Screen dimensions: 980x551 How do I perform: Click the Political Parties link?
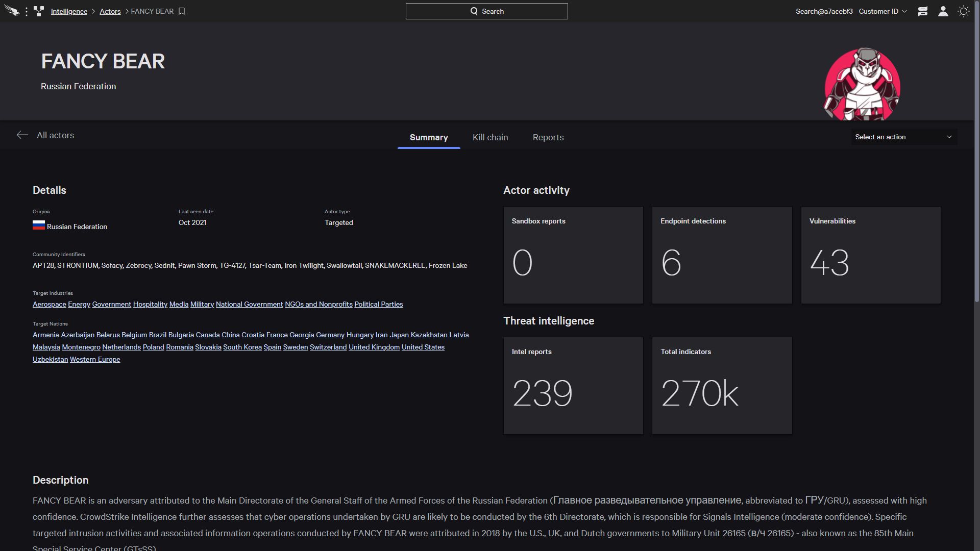point(379,304)
